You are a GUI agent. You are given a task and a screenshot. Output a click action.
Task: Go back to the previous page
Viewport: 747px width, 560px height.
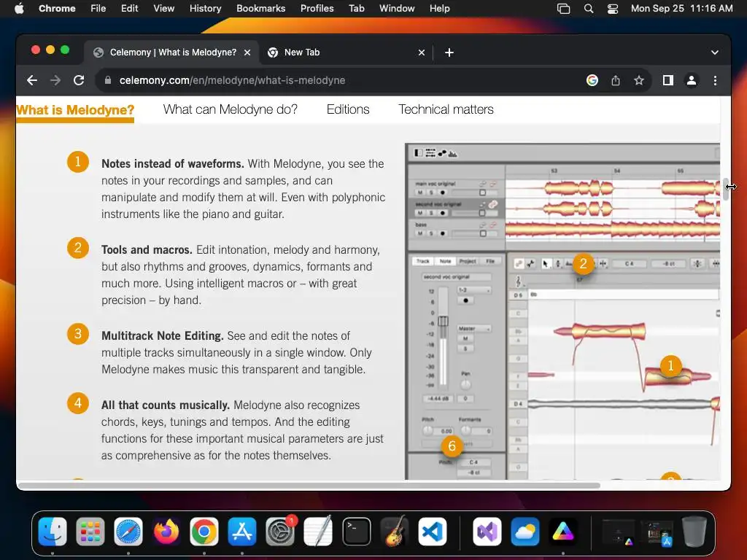[x=32, y=80]
